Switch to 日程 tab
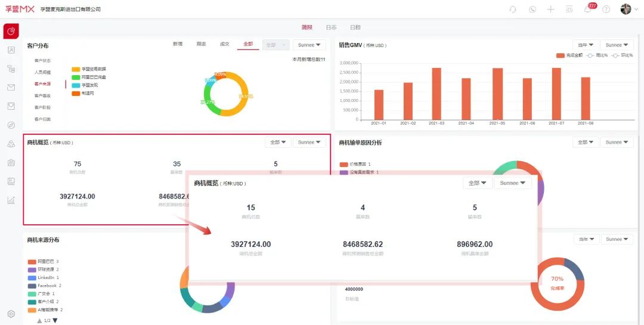This screenshot has width=644, height=325. [355, 27]
